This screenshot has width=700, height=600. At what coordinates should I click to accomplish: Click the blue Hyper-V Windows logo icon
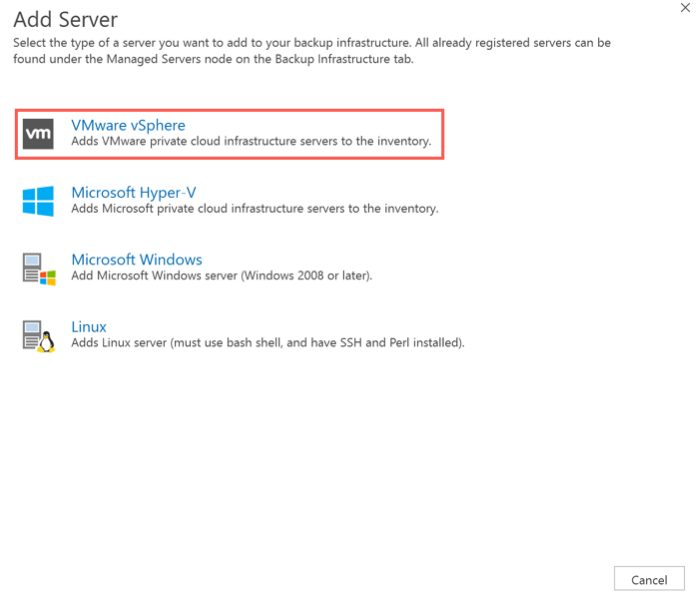click(38, 201)
